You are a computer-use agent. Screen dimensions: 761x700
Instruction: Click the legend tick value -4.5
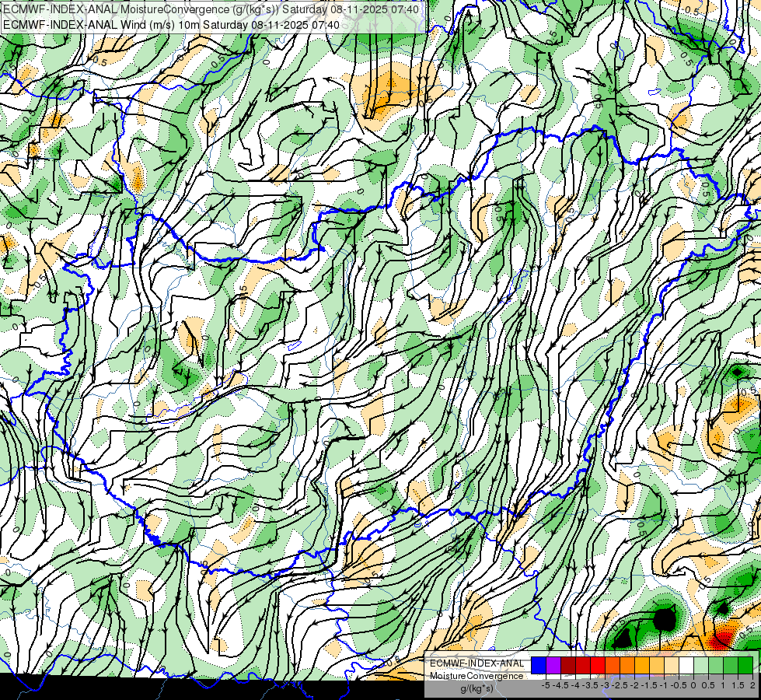coord(560,685)
